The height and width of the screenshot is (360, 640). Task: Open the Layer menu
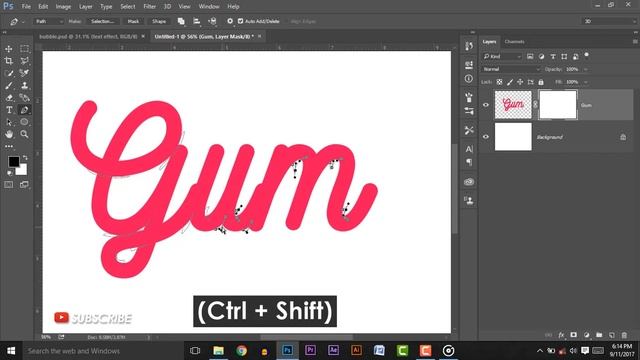pyautogui.click(x=85, y=7)
